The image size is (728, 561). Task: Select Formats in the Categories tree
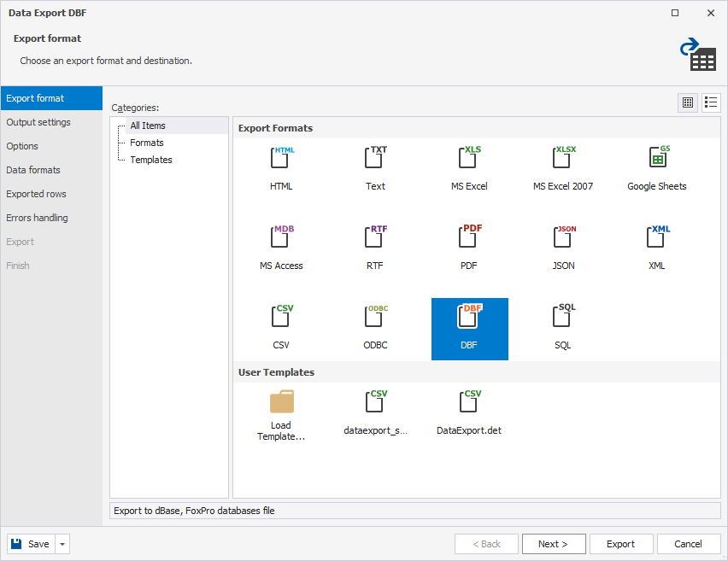click(147, 143)
